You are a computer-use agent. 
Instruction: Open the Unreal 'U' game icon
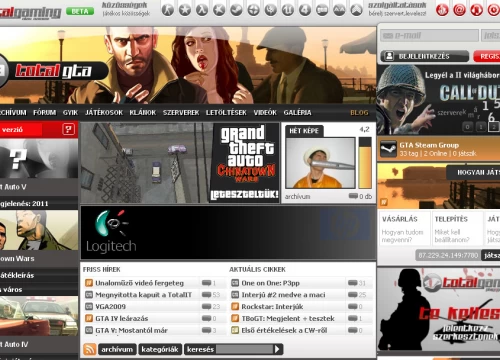(288, 10)
